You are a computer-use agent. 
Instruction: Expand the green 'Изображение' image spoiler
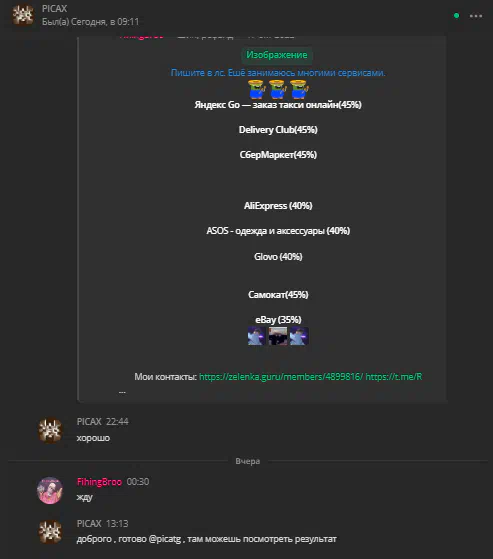click(x=277, y=55)
